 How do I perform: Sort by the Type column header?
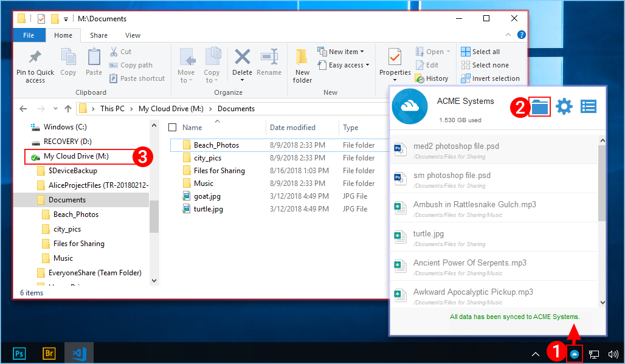[x=350, y=128]
